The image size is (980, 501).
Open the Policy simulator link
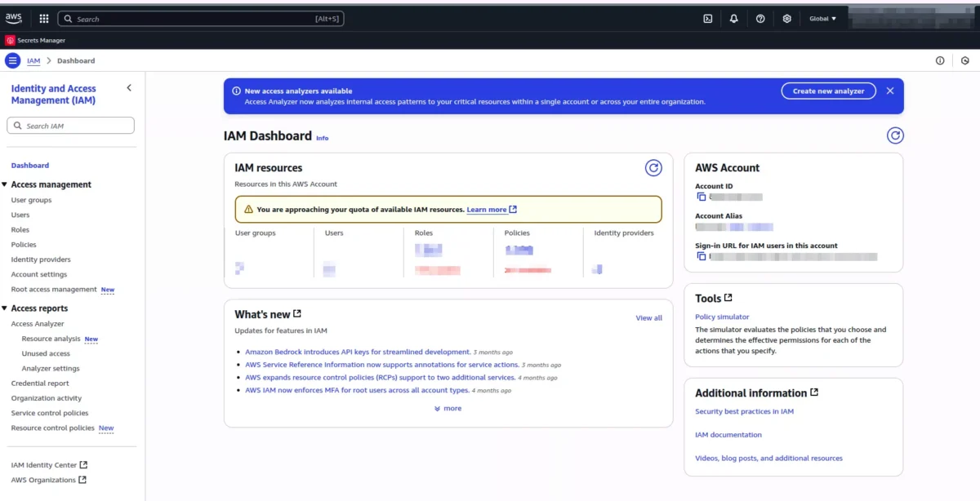pos(722,317)
